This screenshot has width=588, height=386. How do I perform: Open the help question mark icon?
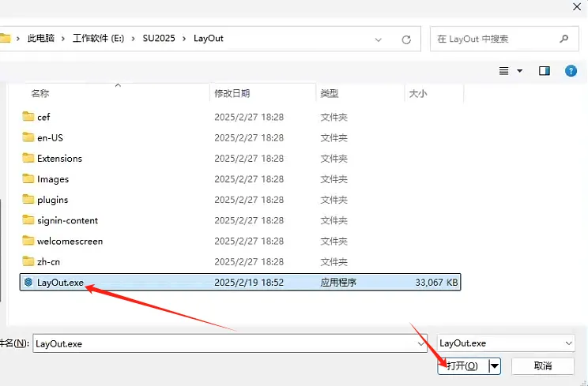pyautogui.click(x=571, y=71)
